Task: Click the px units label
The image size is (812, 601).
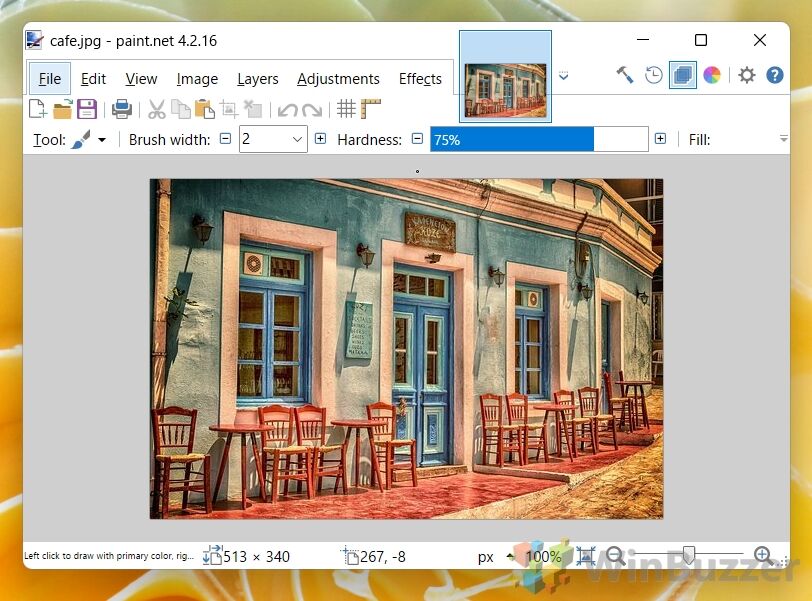Action: tap(485, 557)
